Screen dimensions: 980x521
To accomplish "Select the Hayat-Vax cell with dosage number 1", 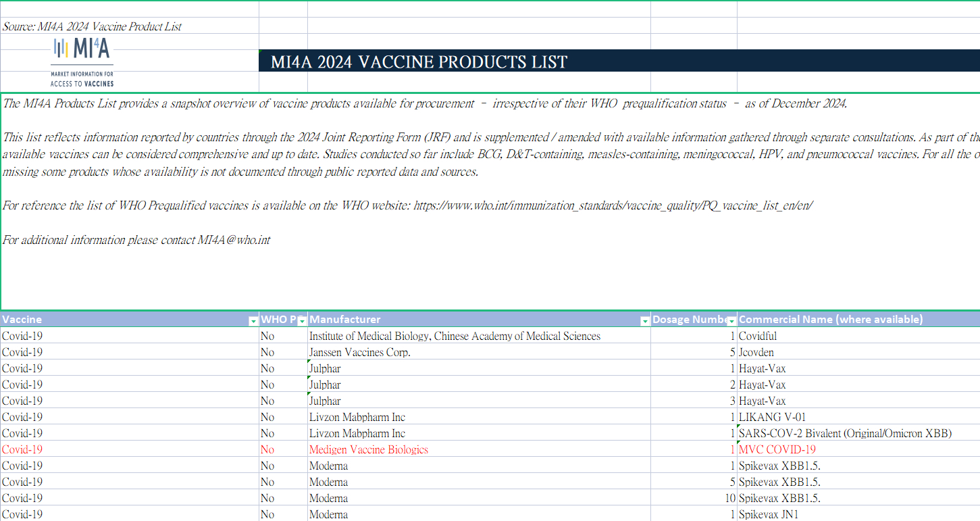I will 859,368.
